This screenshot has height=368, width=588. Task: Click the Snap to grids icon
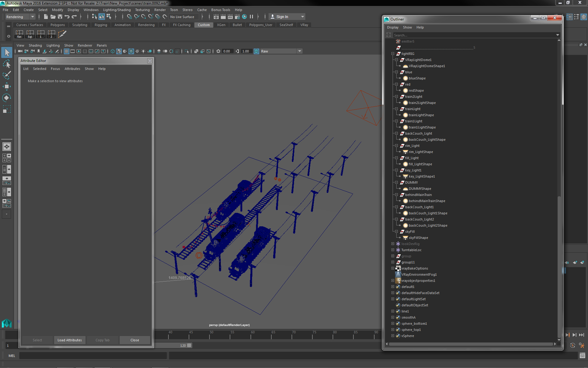pos(130,17)
